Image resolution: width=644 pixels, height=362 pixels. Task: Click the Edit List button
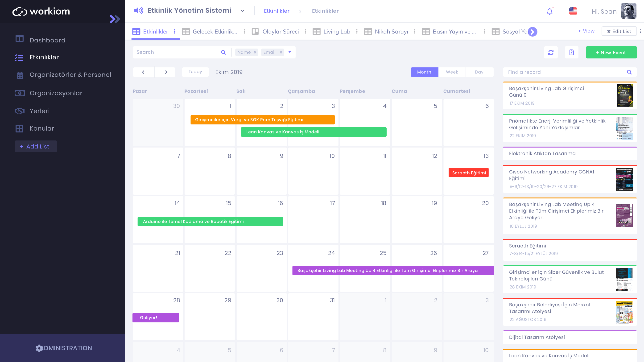tap(619, 31)
